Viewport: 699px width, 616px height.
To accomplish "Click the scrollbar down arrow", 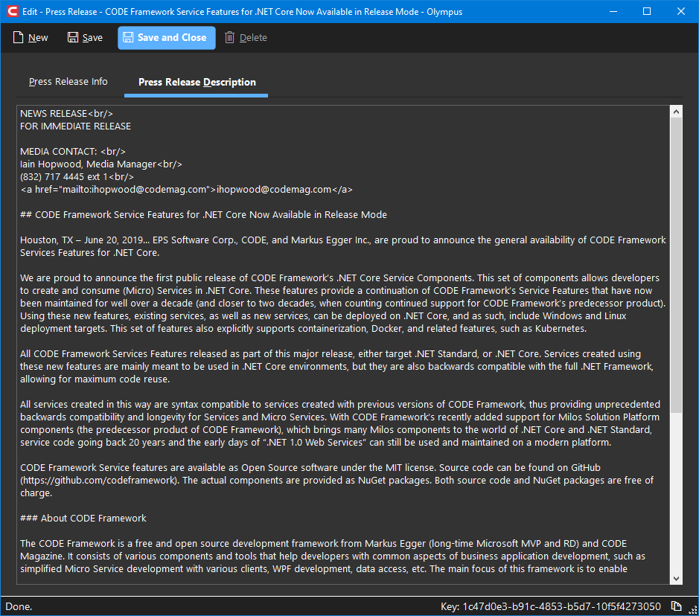I will point(676,579).
